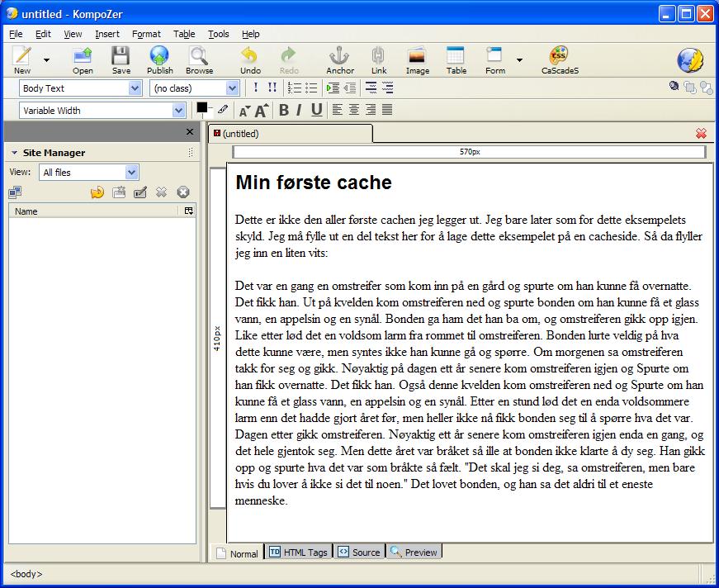The height and width of the screenshot is (588, 719).
Task: Click the Name column header
Action: [93, 211]
